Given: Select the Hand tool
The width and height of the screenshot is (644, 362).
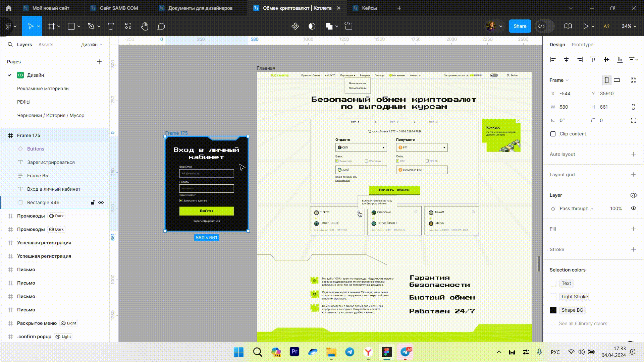Looking at the screenshot, I should 145,26.
